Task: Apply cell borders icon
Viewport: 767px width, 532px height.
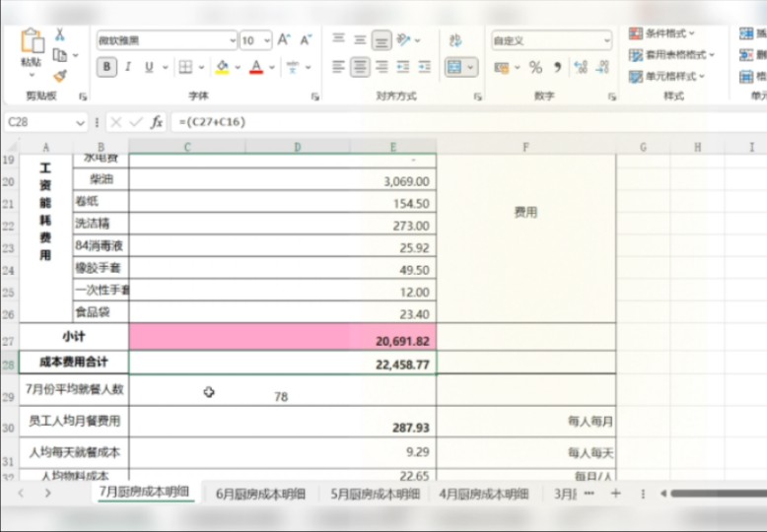Action: coord(185,67)
